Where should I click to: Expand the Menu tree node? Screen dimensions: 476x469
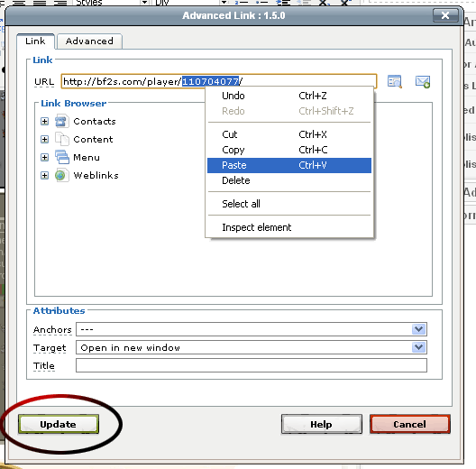pos(45,157)
